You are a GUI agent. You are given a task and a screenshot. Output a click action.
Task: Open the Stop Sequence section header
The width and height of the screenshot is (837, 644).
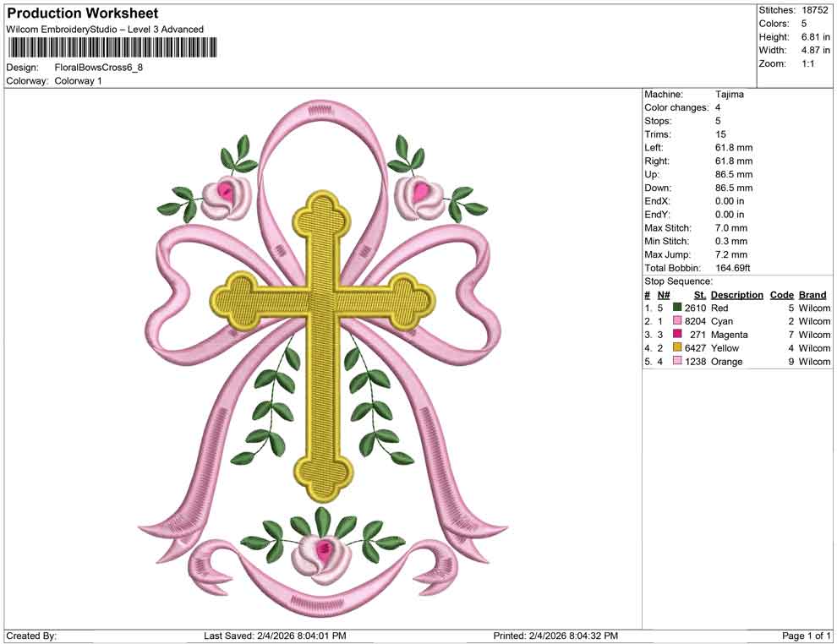pyautogui.click(x=676, y=281)
